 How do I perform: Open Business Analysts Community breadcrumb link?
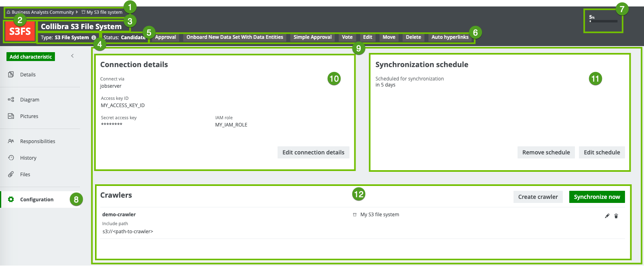(x=42, y=12)
